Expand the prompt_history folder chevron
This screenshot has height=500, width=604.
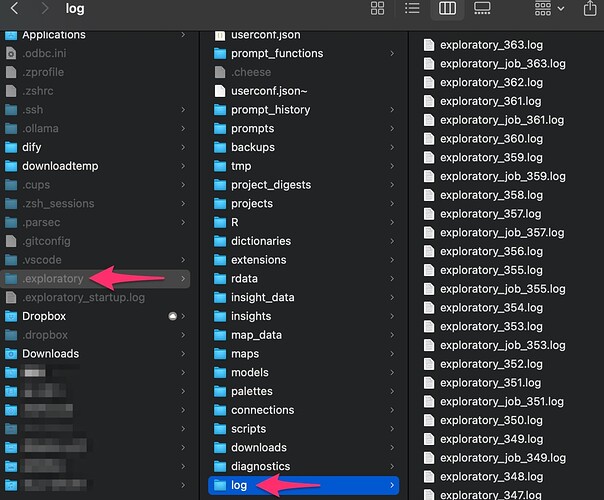(392, 110)
